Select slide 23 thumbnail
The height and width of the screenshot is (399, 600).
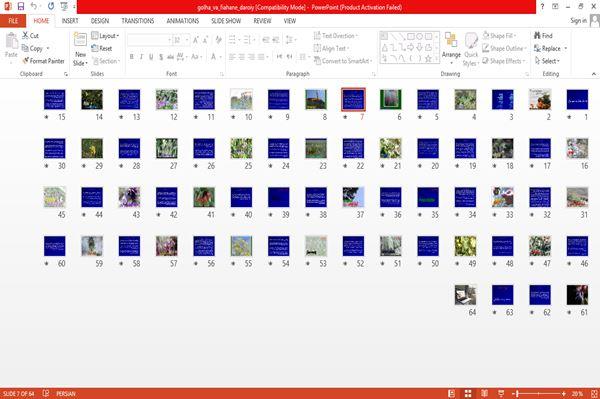coord(316,148)
